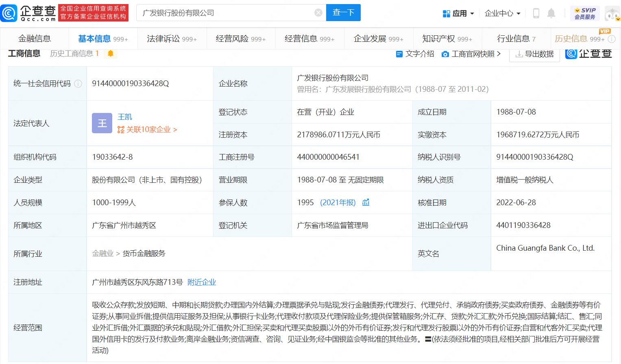The width and height of the screenshot is (621, 364).
Task: Click establishment date 1988-07-08
Action: click(x=516, y=112)
